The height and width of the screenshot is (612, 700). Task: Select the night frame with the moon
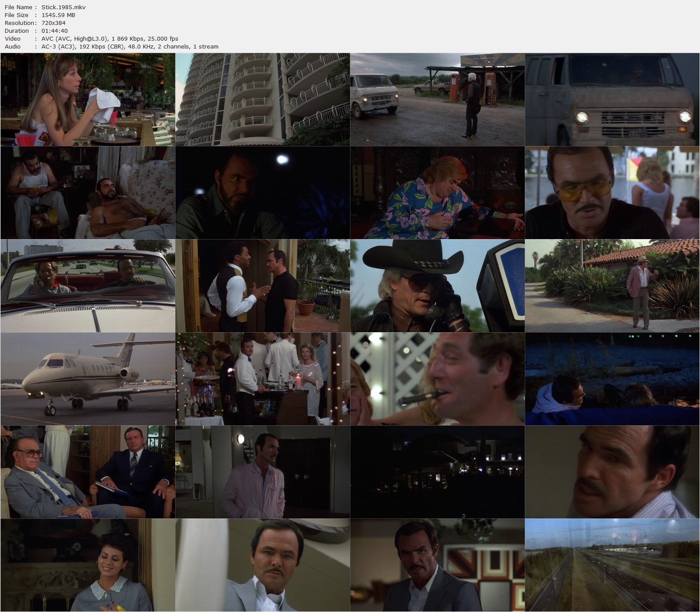pos(262,193)
